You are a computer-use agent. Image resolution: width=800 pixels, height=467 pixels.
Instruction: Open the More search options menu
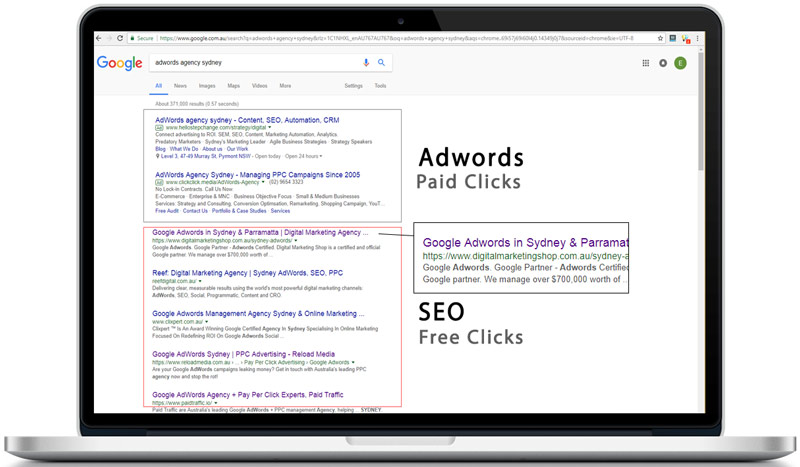tap(285, 86)
